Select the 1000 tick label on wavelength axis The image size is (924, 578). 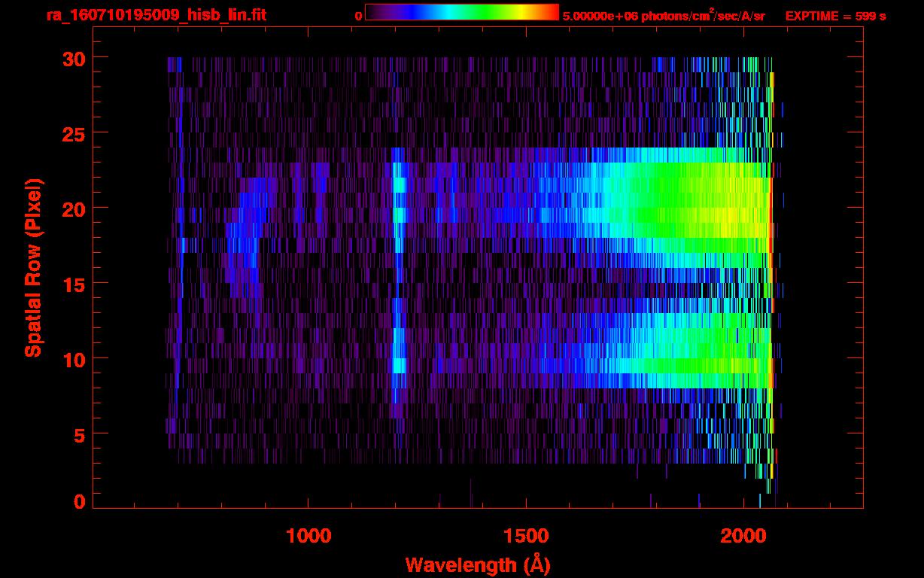click(x=309, y=536)
